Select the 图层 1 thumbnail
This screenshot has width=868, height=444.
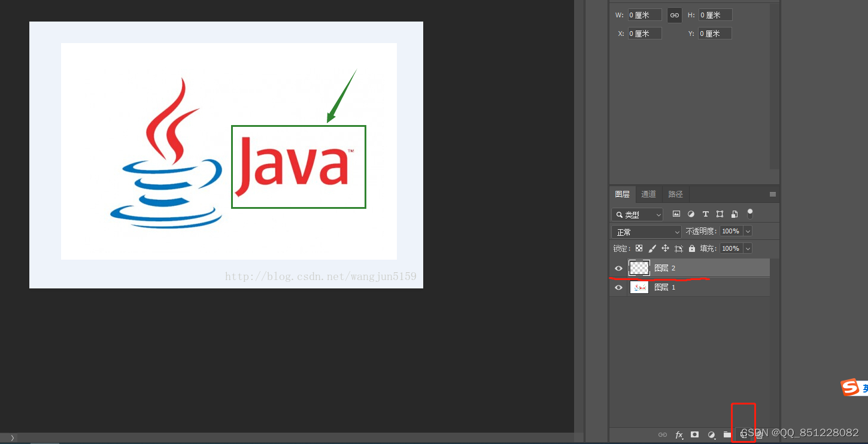pos(639,288)
